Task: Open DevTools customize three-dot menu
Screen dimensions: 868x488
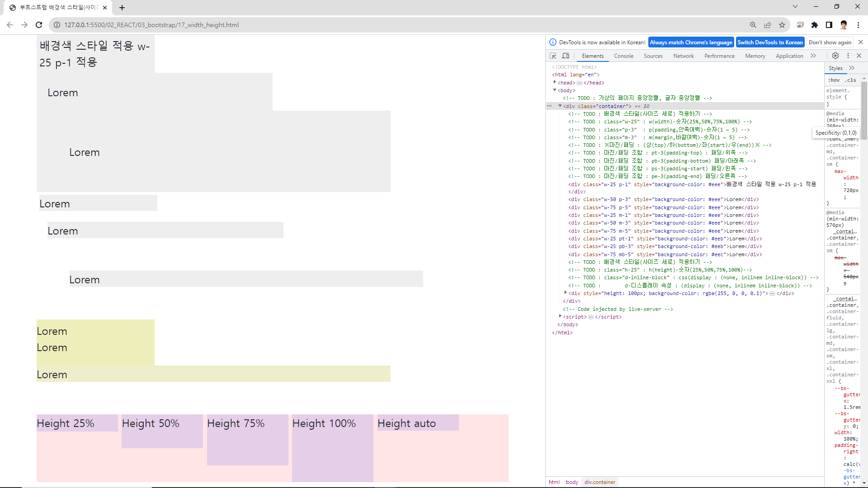Action: click(848, 56)
